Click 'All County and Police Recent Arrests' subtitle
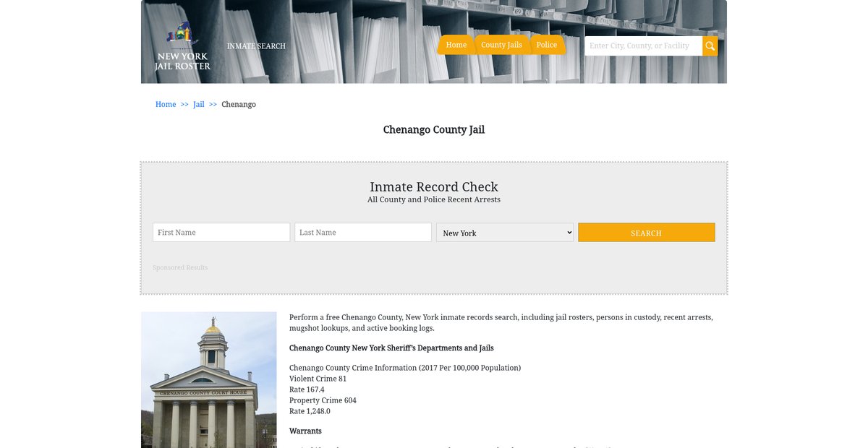The height and width of the screenshot is (448, 868). (434, 200)
